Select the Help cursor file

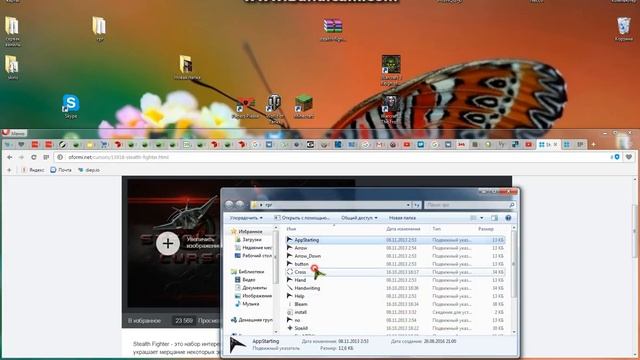pos(395,296)
